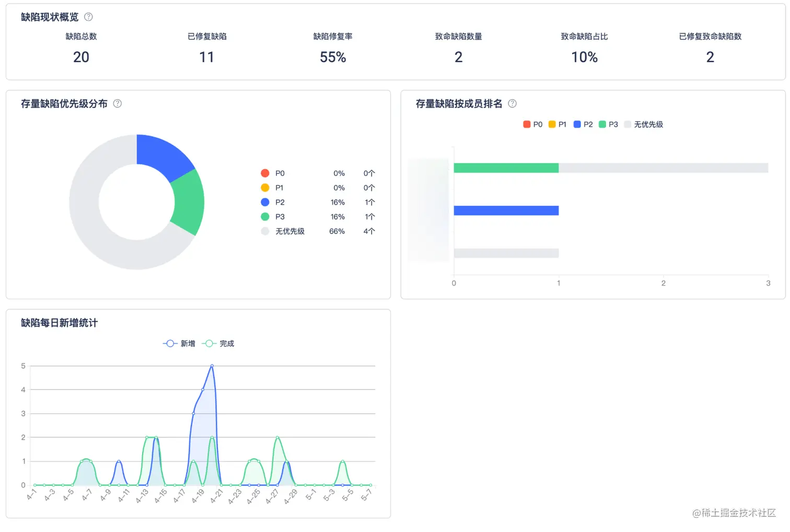The width and height of the screenshot is (790, 532).
Task: Click the 缺陷总数 value 20
Action: click(81, 57)
